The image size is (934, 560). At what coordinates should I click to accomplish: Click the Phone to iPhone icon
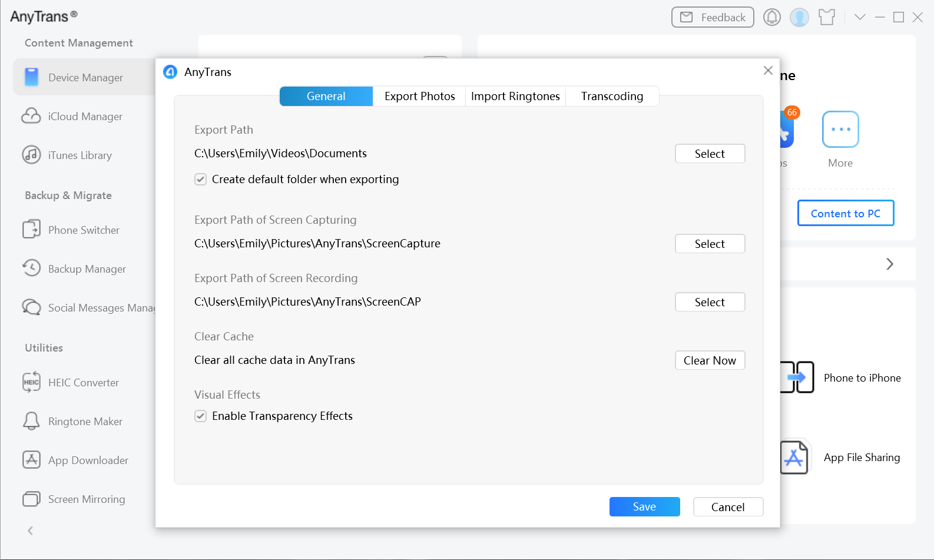pos(797,377)
